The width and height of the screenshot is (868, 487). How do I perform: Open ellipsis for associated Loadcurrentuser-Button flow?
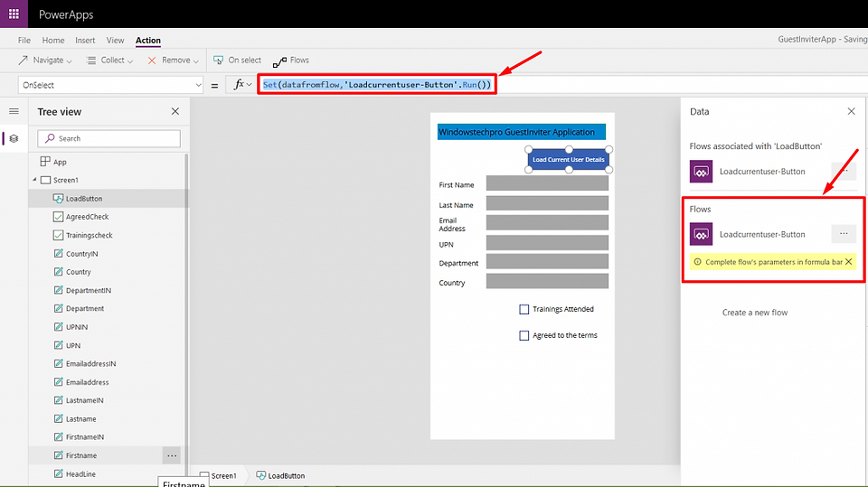point(844,171)
